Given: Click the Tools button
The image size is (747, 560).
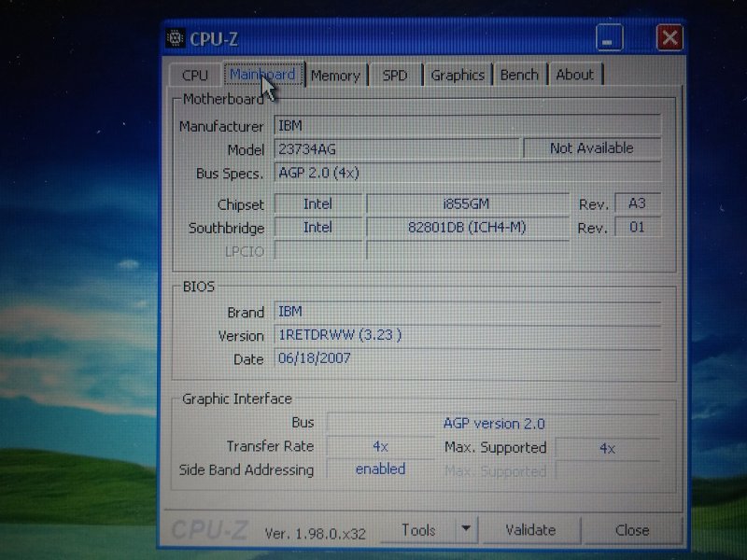Looking at the screenshot, I should [418, 530].
